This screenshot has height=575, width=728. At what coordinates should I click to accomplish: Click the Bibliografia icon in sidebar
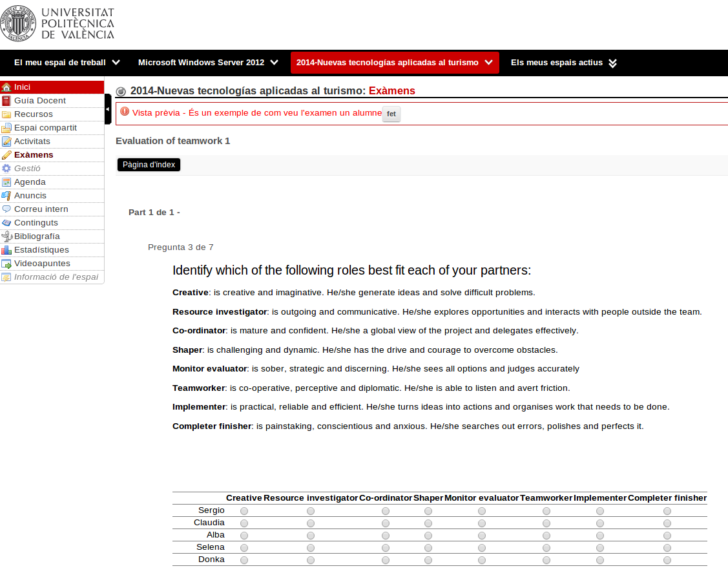click(x=6, y=236)
